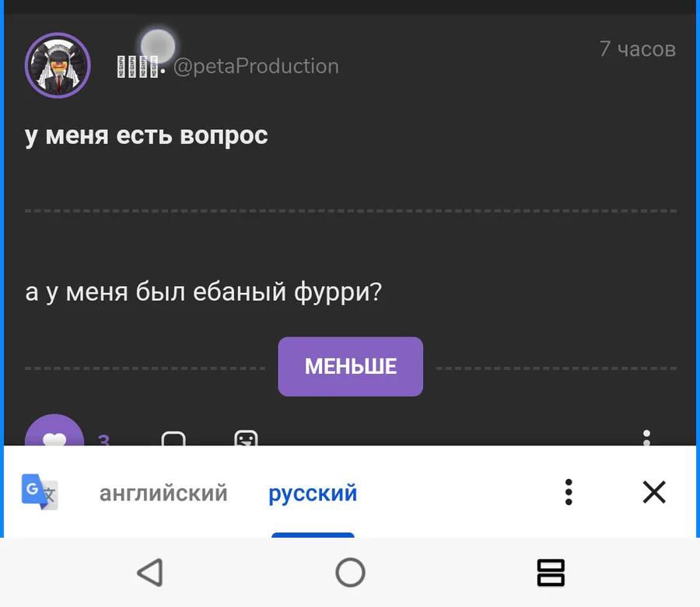Image resolution: width=700 pixels, height=607 pixels.
Task: Click the post text about фурри
Action: (204, 293)
